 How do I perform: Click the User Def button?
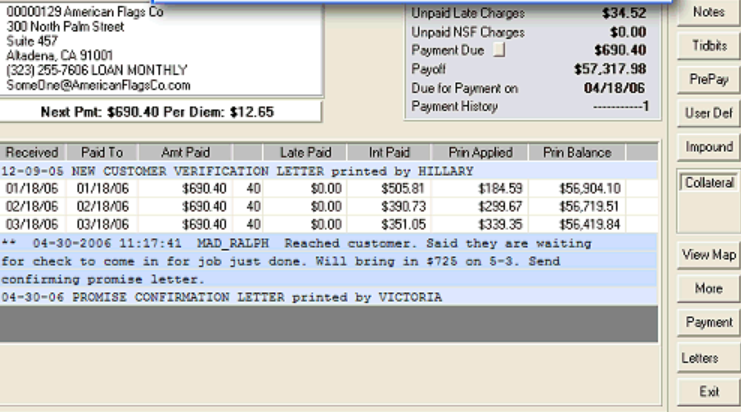[708, 113]
